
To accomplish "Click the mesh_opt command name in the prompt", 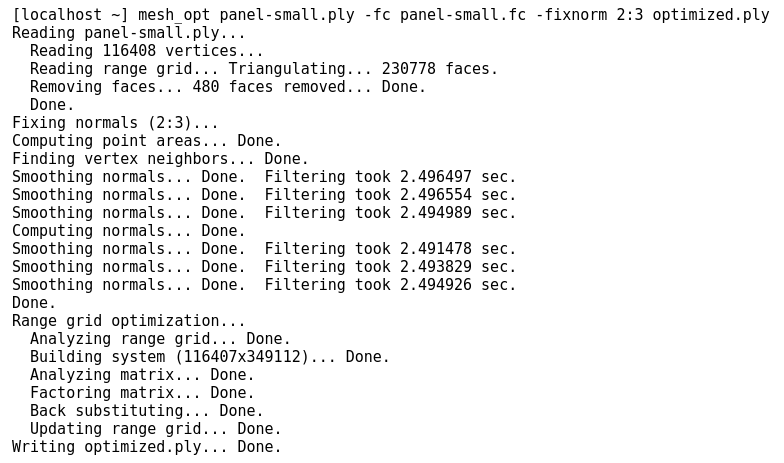I will point(174,15).
